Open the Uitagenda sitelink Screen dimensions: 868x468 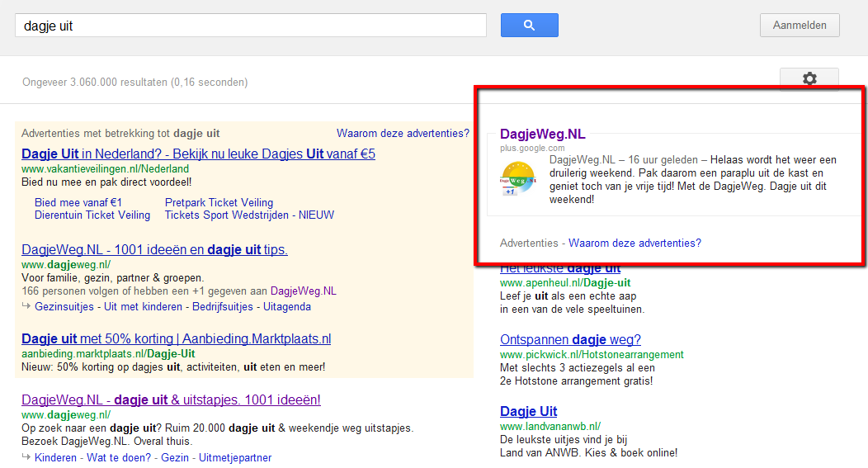287,307
